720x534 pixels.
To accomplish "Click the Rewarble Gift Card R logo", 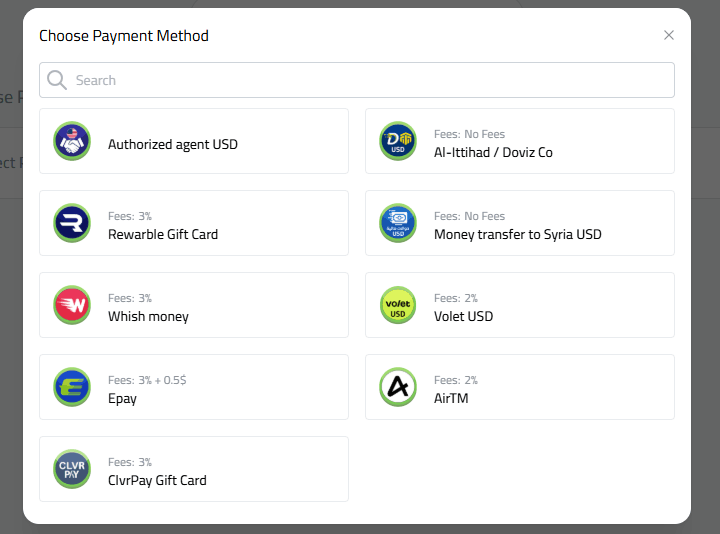I will tap(72, 223).
